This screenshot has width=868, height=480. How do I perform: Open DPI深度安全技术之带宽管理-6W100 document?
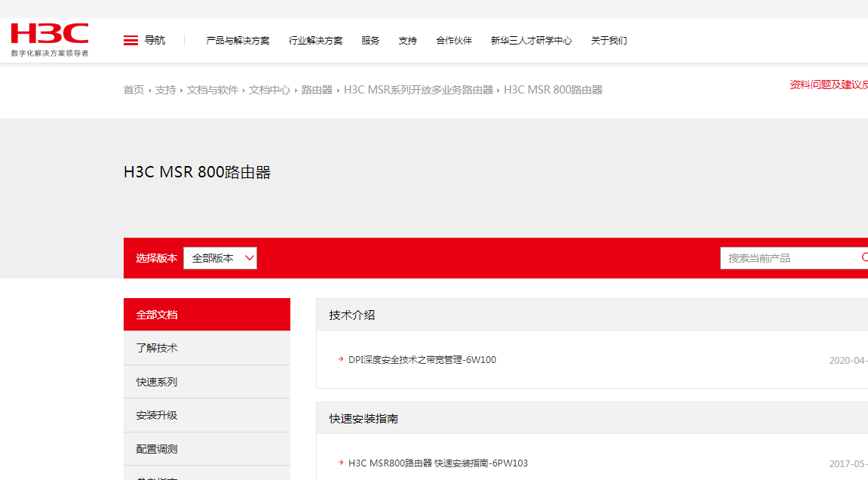click(x=422, y=360)
